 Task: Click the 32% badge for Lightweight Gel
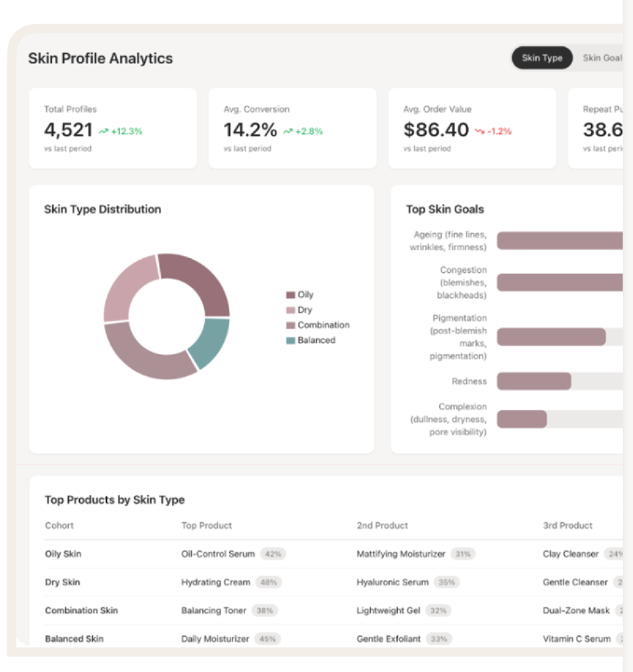(439, 610)
